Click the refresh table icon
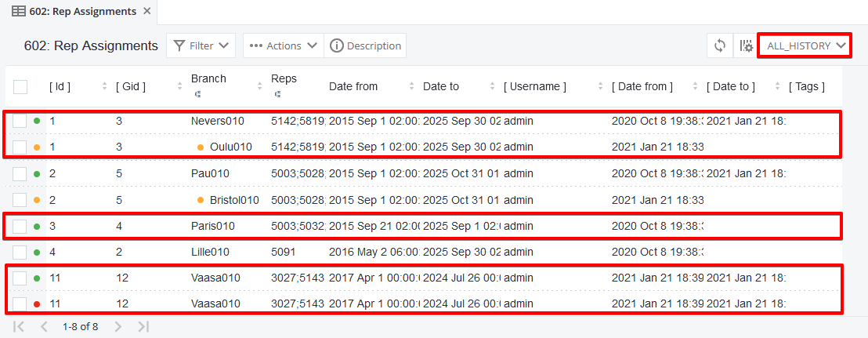The height and width of the screenshot is (338, 868). coord(719,45)
